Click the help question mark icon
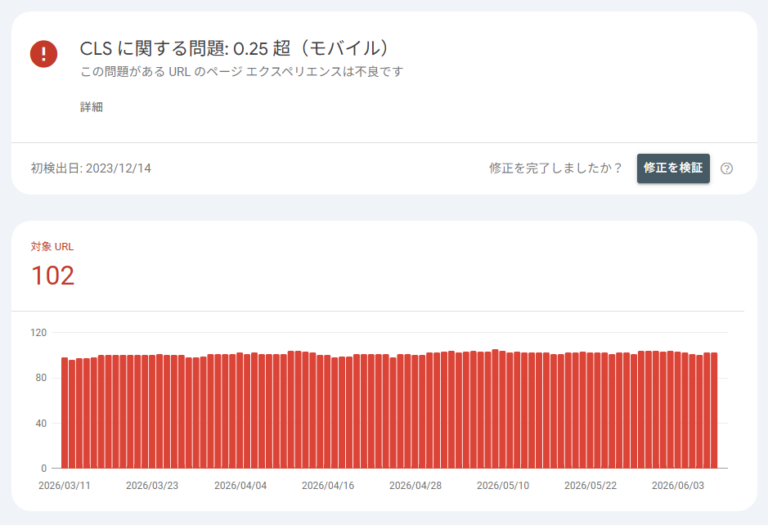Image resolution: width=768 pixels, height=525 pixels. pos(727,168)
